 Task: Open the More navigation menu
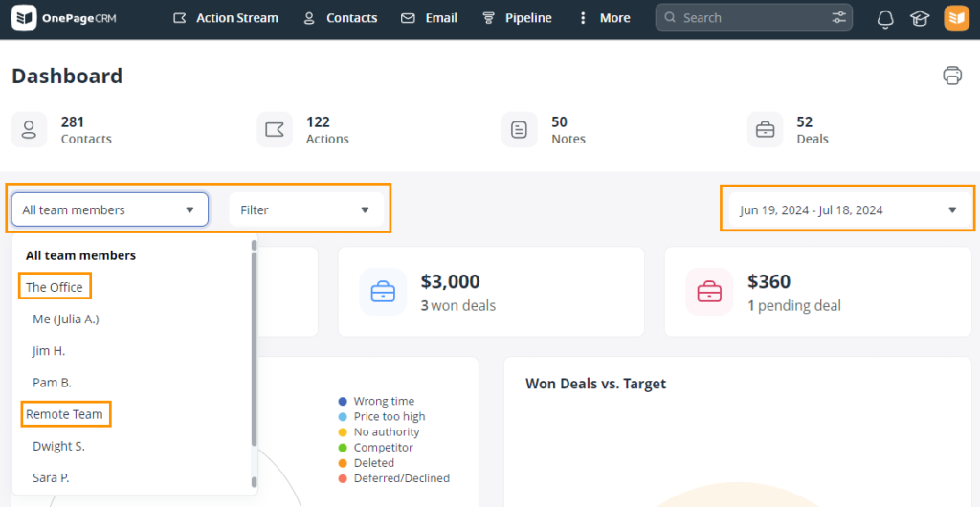tap(604, 18)
